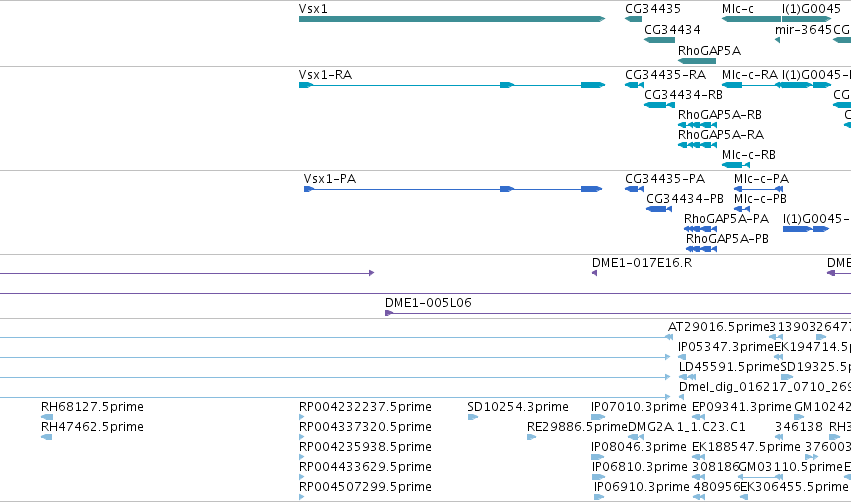Select the CG34435-PA CDS label
The image size is (851, 502).
click(665, 179)
